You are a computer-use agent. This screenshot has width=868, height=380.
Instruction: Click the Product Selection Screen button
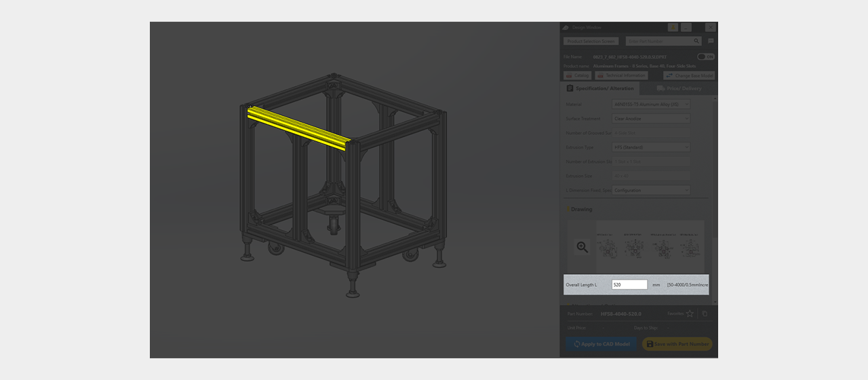pos(591,41)
